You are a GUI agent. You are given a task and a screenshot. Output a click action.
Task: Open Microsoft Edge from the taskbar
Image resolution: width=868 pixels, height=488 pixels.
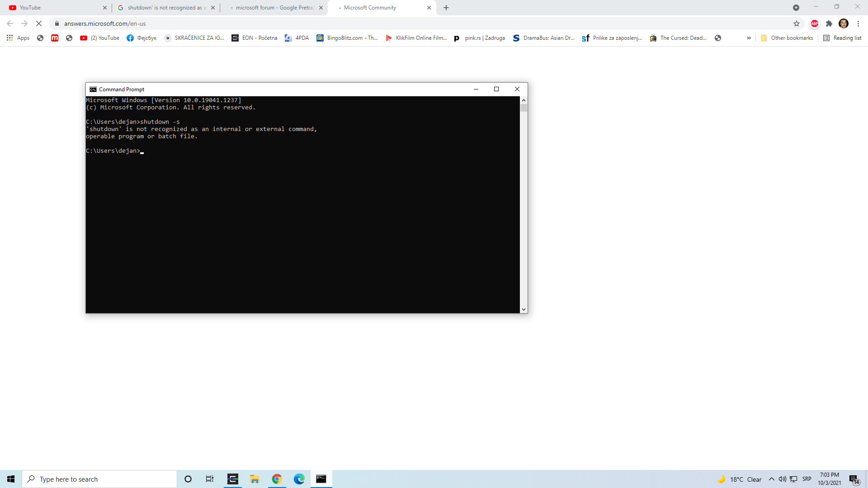click(x=299, y=479)
